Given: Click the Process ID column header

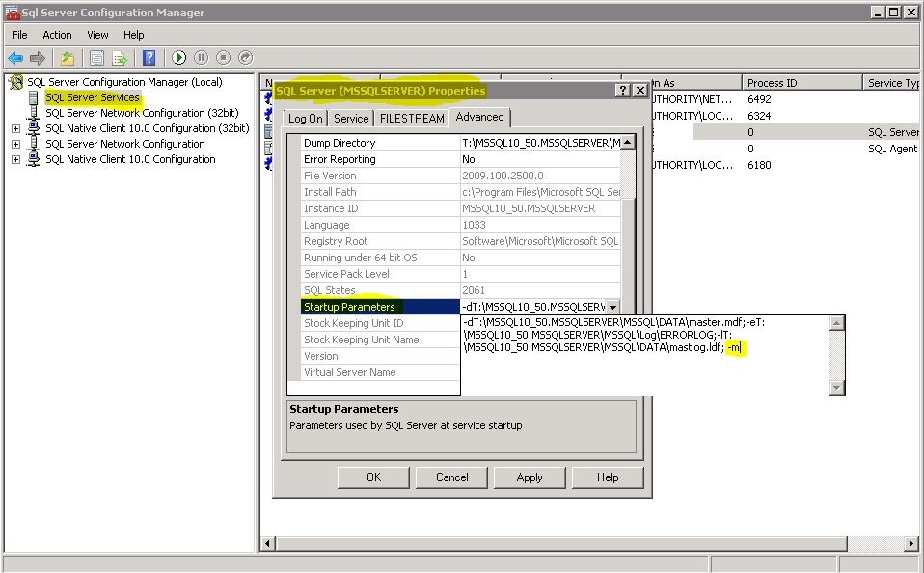Looking at the screenshot, I should [x=802, y=83].
